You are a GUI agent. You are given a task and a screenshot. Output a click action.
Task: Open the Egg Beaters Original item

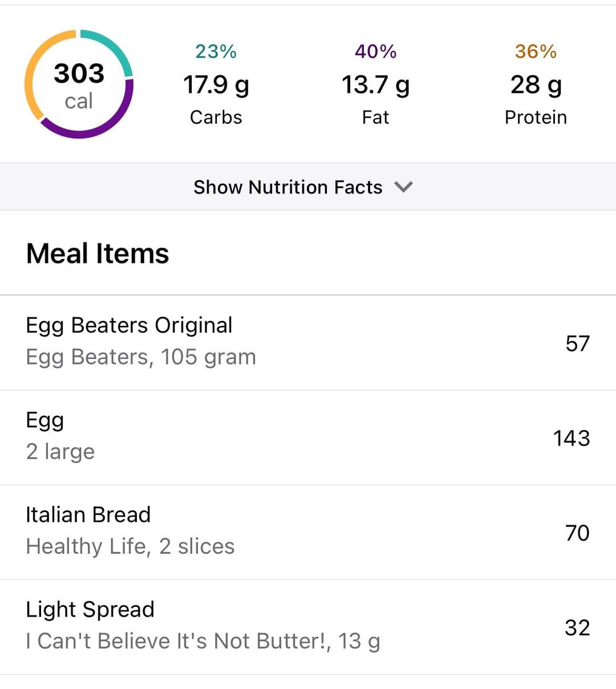click(x=308, y=343)
